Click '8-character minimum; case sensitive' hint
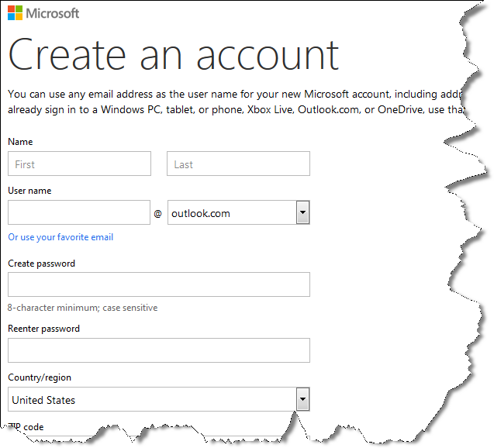 (82, 308)
